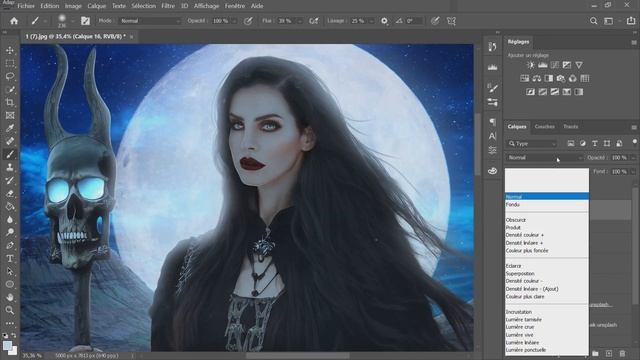640x360 pixels.
Task: Select the Horizontal Type tool
Action: [10, 258]
